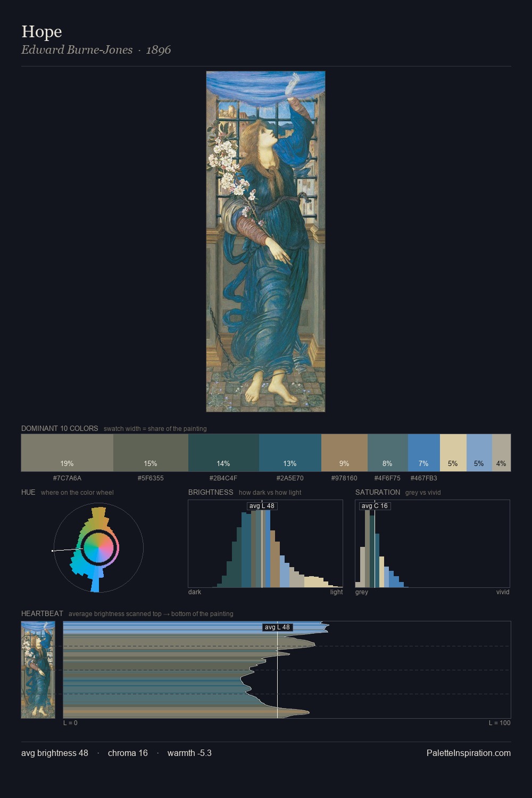Click the 'dark' axis label
532x798 pixels.
pos(195,592)
